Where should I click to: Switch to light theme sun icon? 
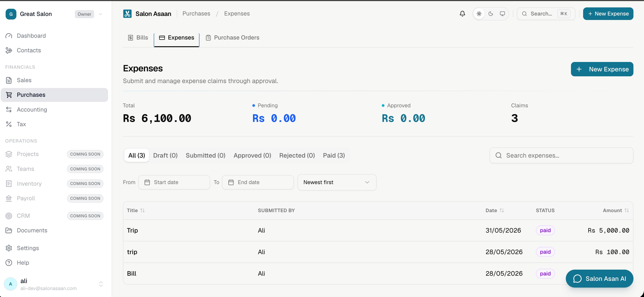click(479, 14)
